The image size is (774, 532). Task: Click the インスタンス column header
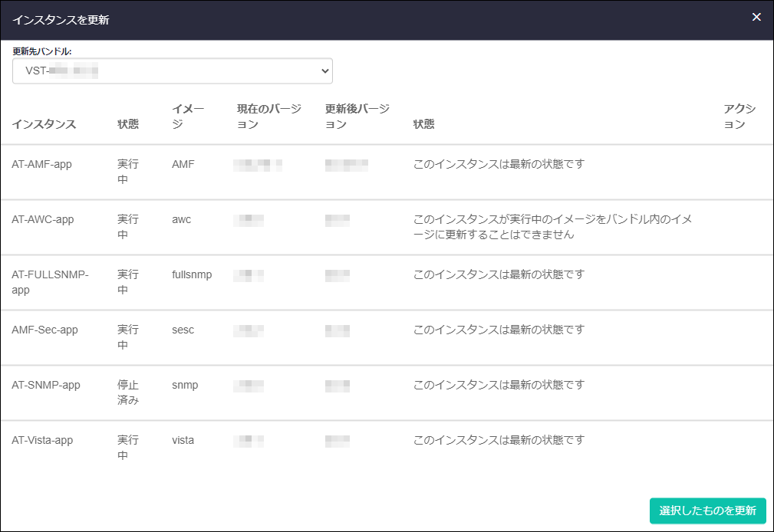coord(44,124)
